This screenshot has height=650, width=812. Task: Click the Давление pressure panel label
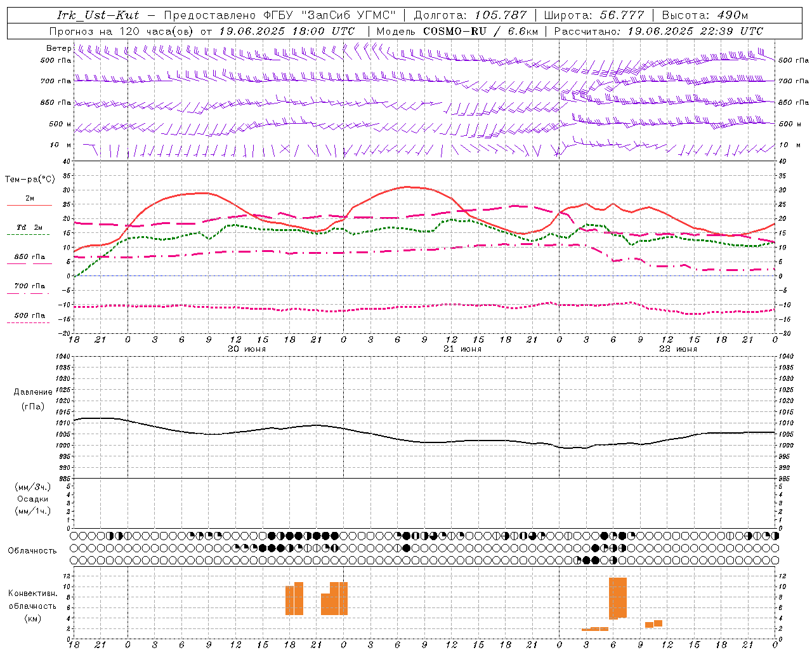pos(33,392)
